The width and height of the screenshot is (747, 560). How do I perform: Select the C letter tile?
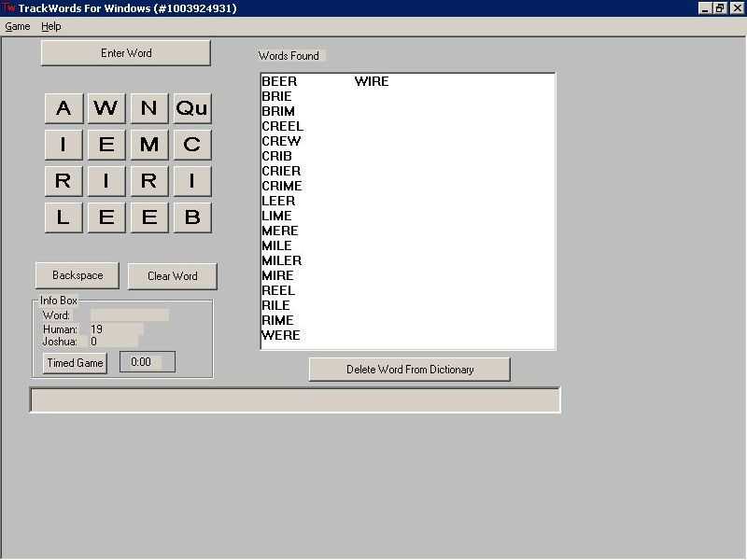(x=191, y=145)
